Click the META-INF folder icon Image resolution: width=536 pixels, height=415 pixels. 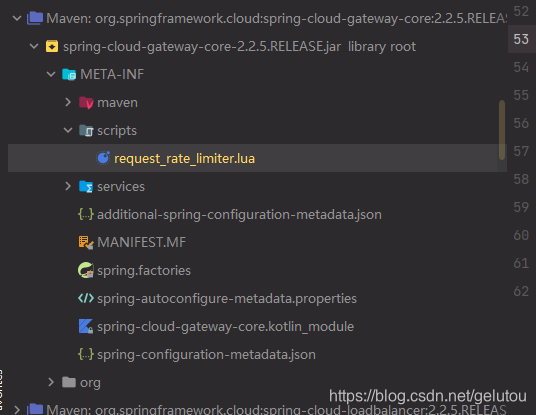click(x=69, y=74)
